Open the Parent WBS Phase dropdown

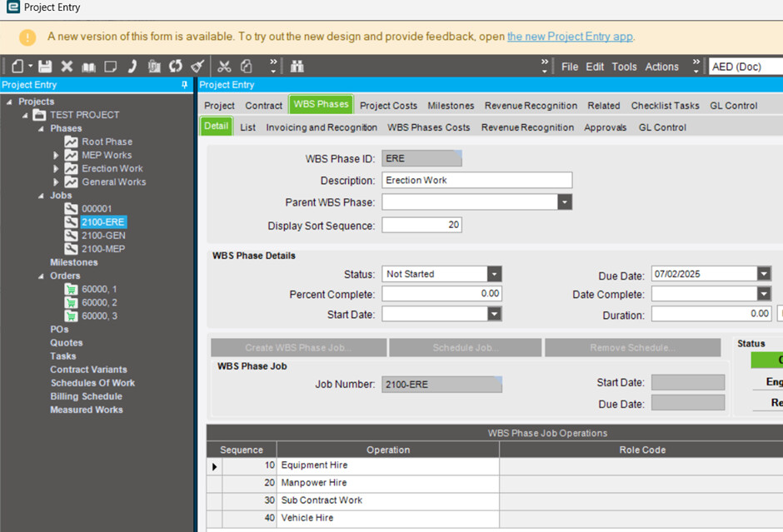(x=565, y=202)
